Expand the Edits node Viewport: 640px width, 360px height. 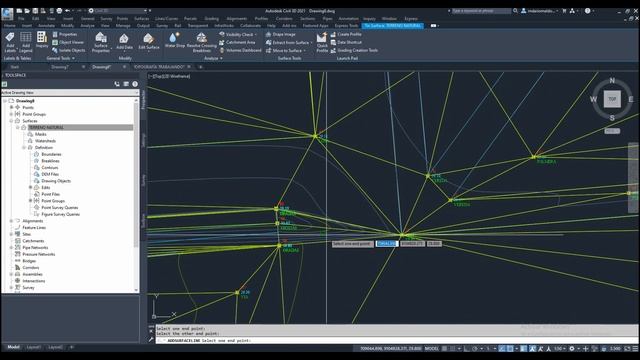point(31,187)
